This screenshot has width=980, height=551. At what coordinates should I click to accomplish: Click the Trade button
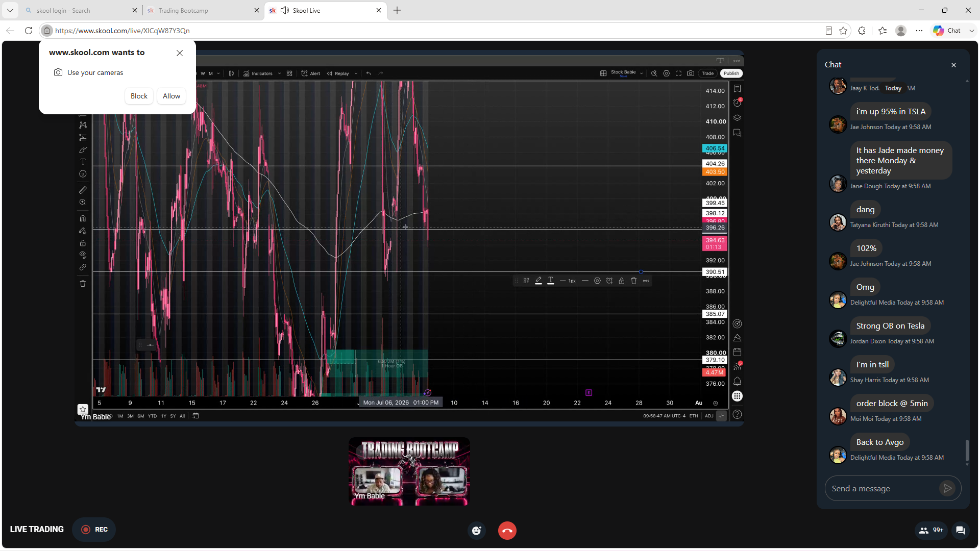pos(708,73)
